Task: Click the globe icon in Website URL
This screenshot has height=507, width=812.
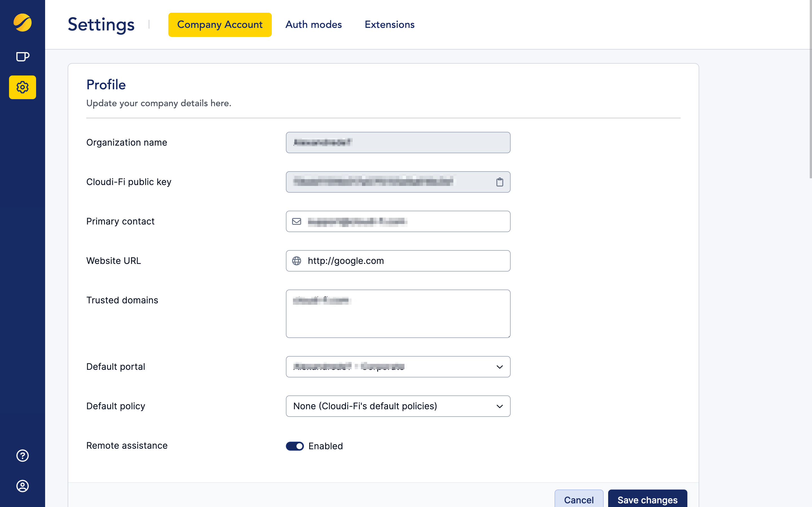Action: coord(297,261)
